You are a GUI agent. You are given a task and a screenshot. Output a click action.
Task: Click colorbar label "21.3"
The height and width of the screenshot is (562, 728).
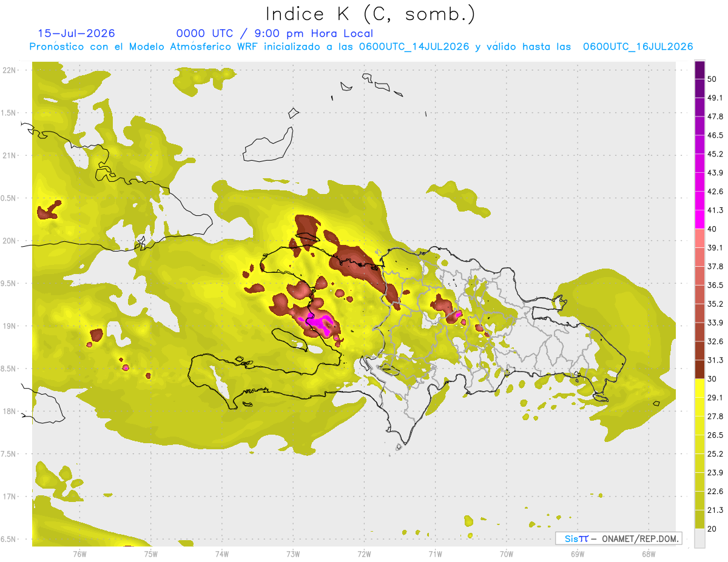tap(715, 510)
